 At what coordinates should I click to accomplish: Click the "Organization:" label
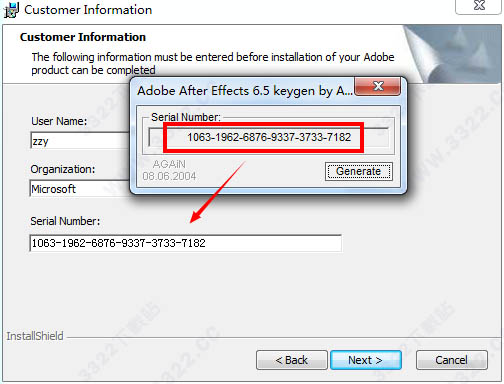[x=63, y=169]
